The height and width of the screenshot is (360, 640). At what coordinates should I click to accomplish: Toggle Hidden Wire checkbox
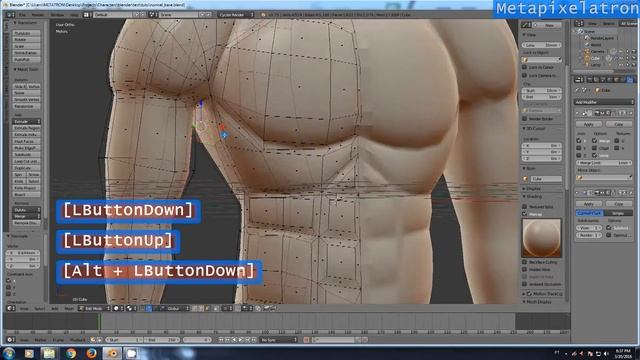[525, 269]
